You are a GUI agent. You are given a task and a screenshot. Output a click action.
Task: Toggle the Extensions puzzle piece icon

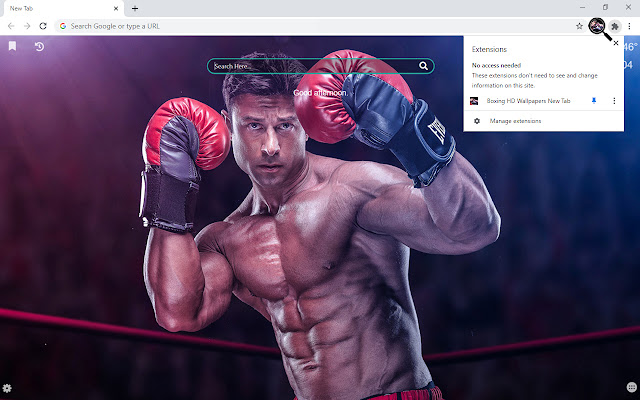click(614, 27)
